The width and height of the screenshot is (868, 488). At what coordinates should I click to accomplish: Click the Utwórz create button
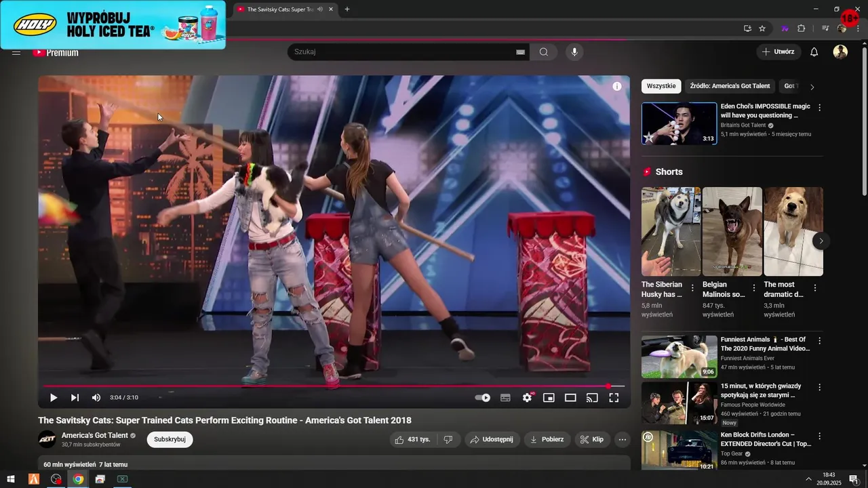[x=778, y=52]
